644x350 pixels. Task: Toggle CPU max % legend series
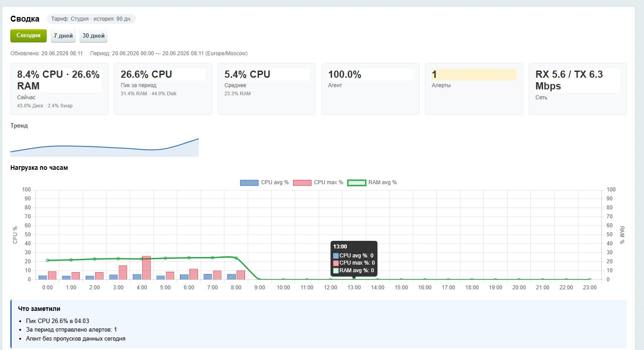318,182
